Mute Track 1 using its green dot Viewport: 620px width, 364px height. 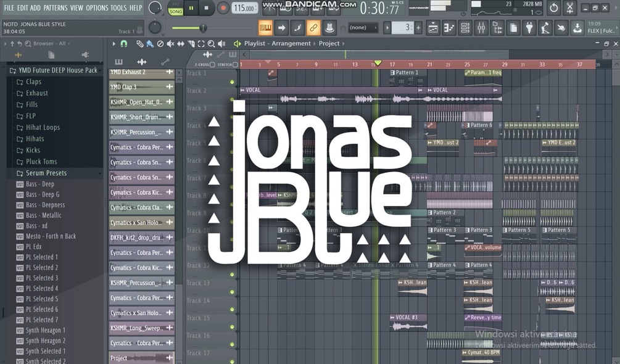(x=232, y=82)
